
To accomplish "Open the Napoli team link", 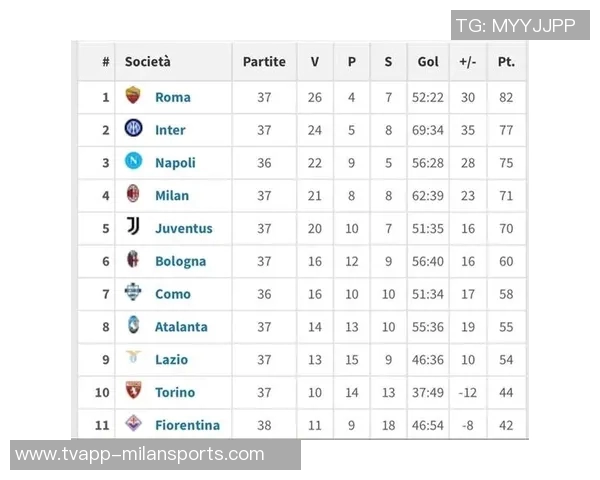I will tap(175, 163).
